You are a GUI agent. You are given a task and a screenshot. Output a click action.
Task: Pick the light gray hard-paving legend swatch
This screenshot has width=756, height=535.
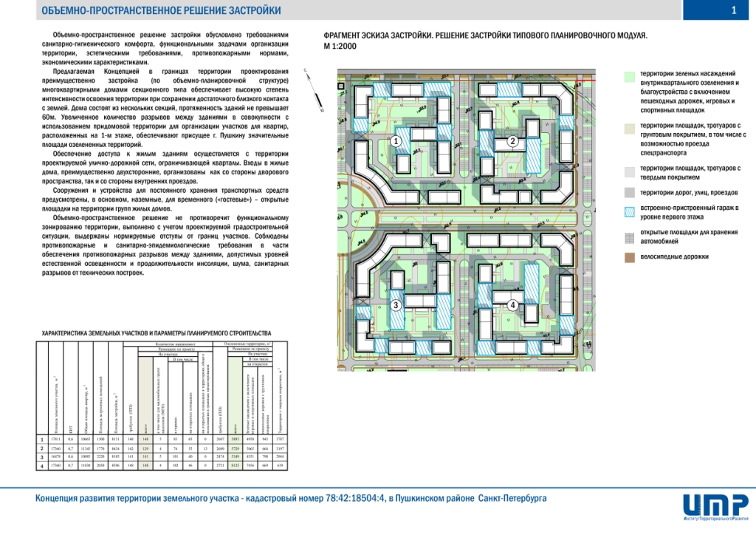click(629, 171)
